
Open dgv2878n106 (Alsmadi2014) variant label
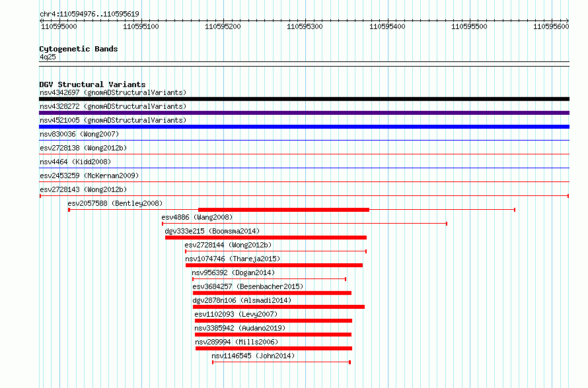[242, 300]
